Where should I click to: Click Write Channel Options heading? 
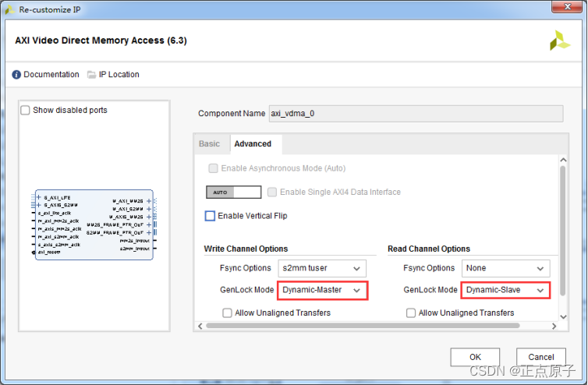click(246, 249)
